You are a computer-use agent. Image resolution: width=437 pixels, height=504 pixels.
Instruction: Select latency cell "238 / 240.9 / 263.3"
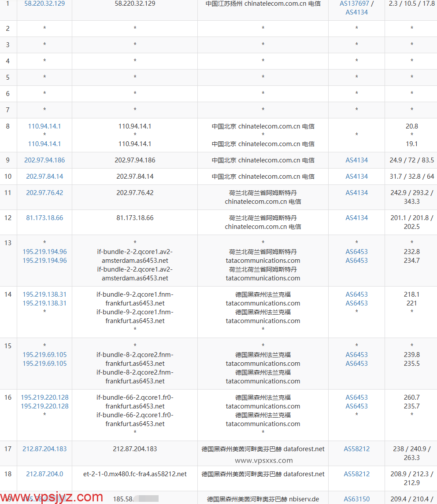click(411, 453)
